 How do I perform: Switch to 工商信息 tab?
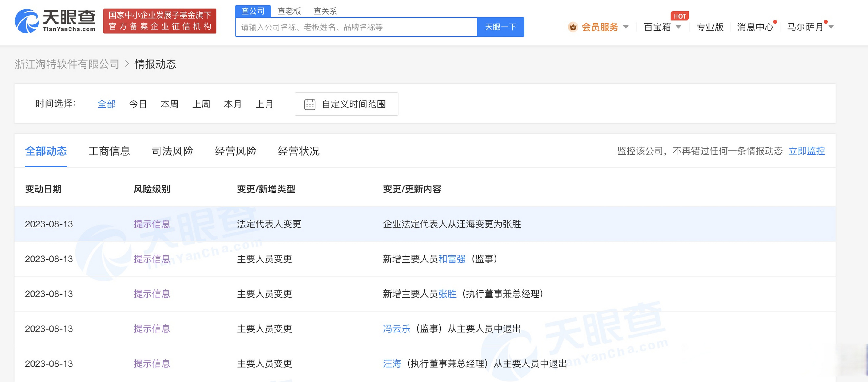pyautogui.click(x=109, y=151)
